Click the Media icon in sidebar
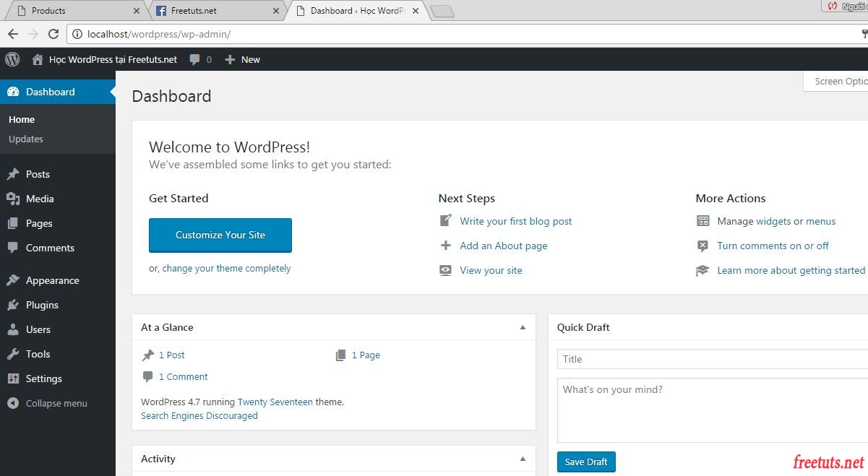Image resolution: width=868 pixels, height=476 pixels. (x=12, y=199)
